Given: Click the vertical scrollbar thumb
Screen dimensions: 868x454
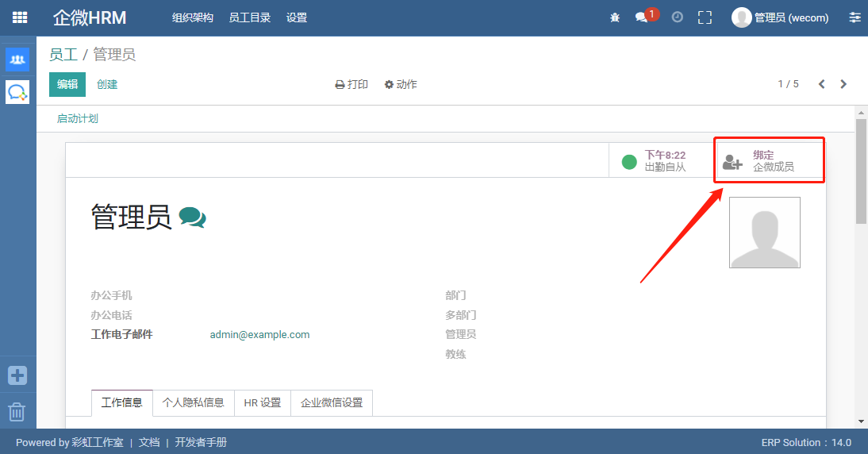Looking at the screenshot, I should coord(861,171).
